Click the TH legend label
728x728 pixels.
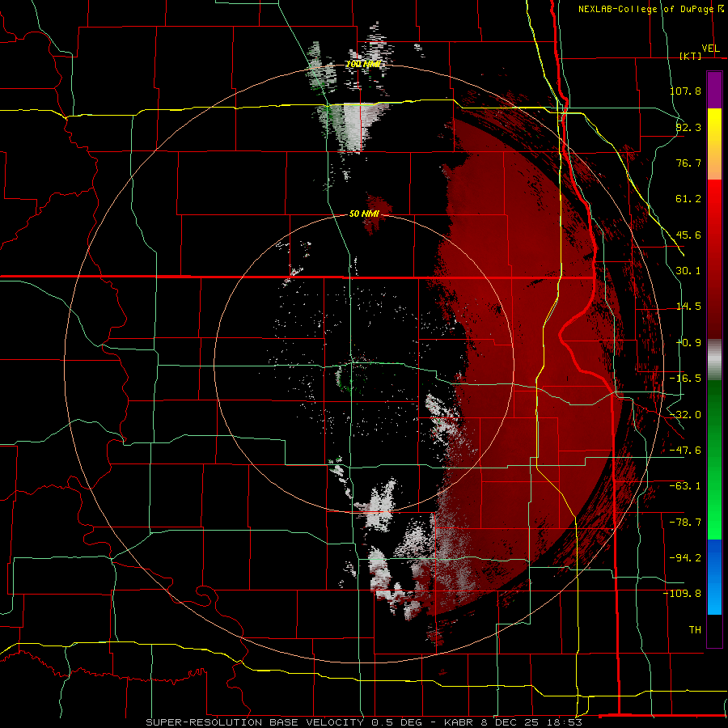click(695, 630)
